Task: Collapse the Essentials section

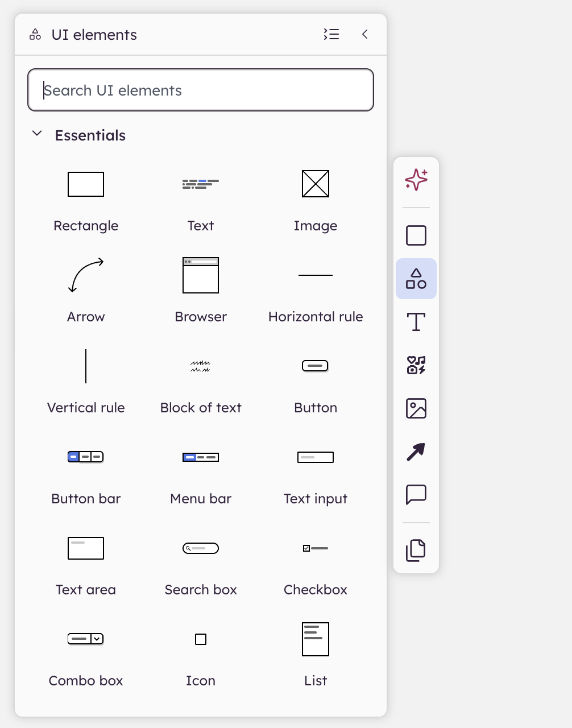Action: click(36, 134)
